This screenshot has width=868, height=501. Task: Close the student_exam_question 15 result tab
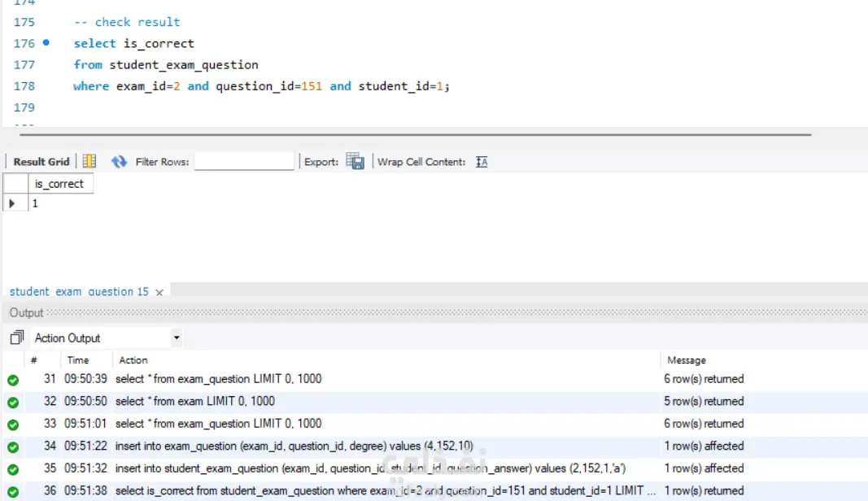(x=159, y=292)
